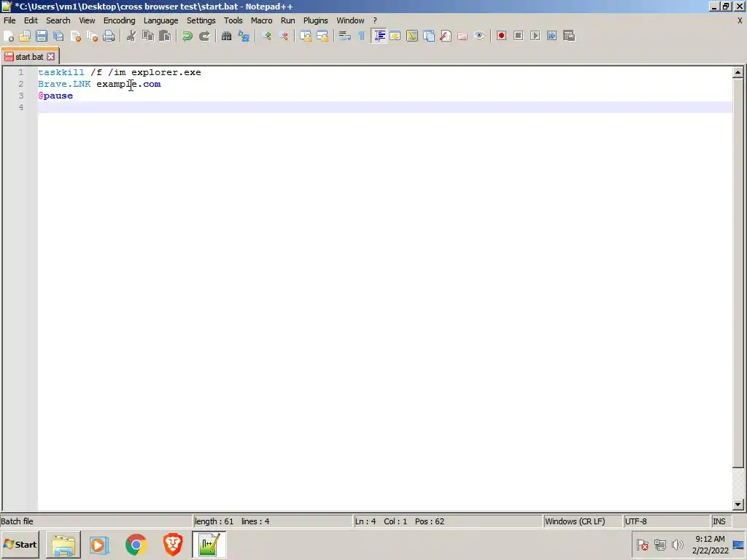747x560 pixels.
Task: Open the Language menu
Action: click(x=161, y=20)
